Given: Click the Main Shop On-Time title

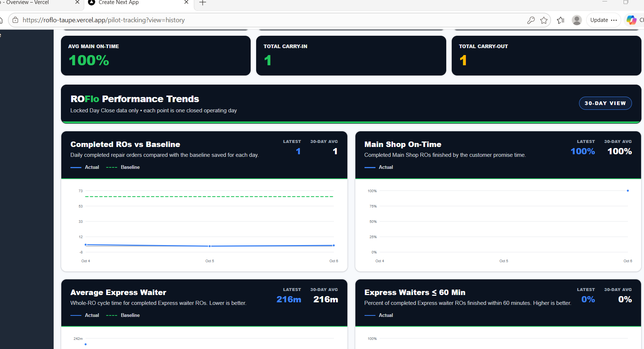Looking at the screenshot, I should pos(402,144).
